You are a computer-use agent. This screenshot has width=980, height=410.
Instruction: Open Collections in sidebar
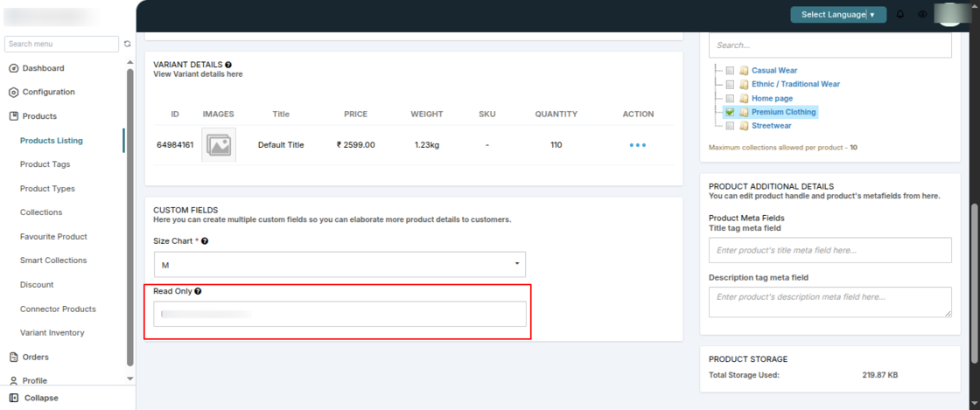41,212
